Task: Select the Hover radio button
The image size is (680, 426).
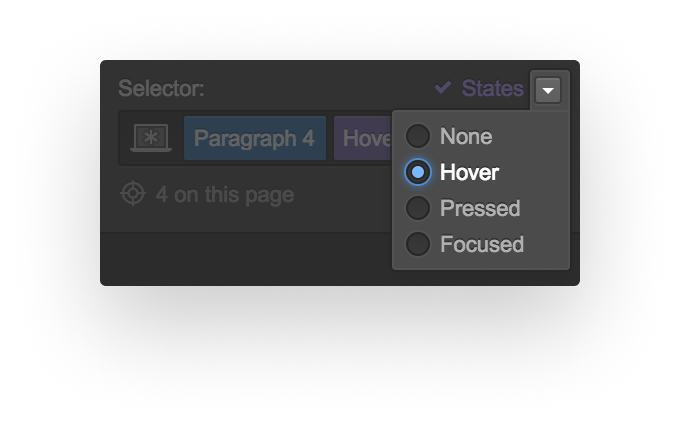Action: click(x=418, y=172)
